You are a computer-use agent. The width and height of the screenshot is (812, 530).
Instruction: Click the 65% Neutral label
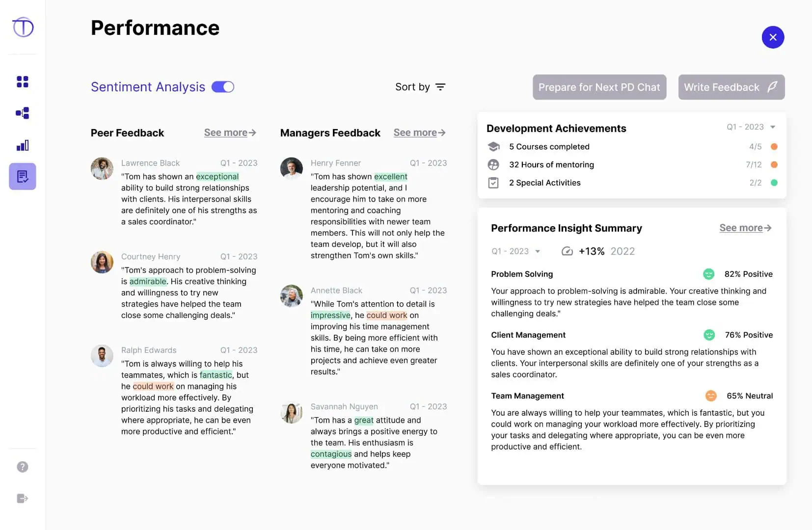750,396
